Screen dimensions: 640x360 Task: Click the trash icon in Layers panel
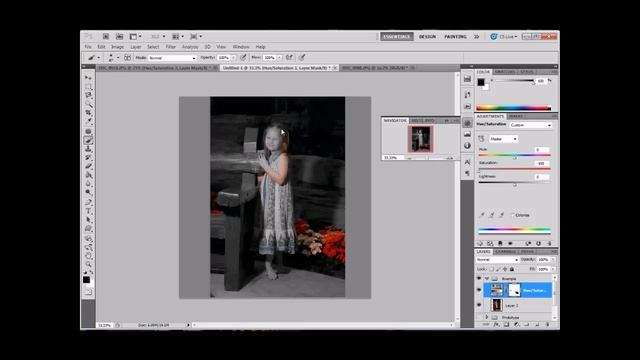(x=547, y=325)
